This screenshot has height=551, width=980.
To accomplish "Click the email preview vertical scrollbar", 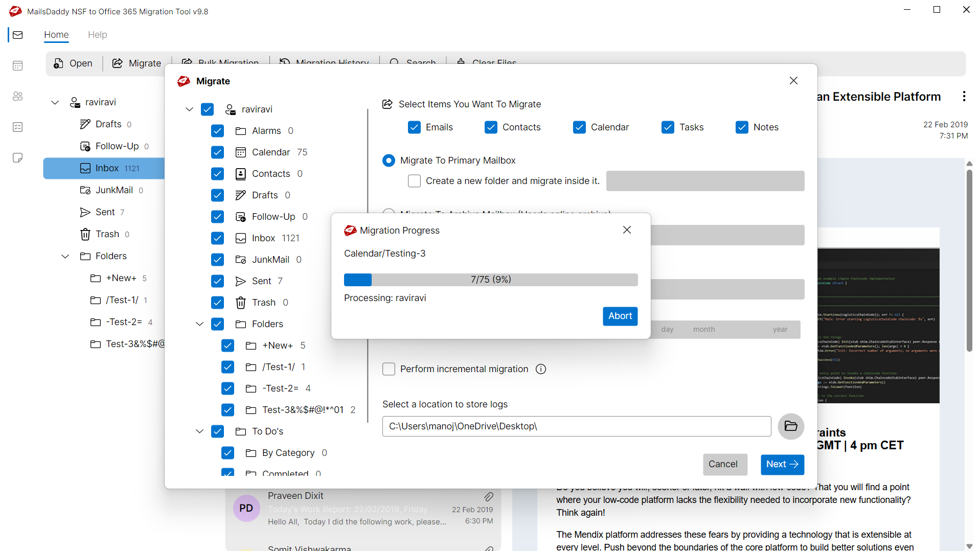I will coord(969,261).
